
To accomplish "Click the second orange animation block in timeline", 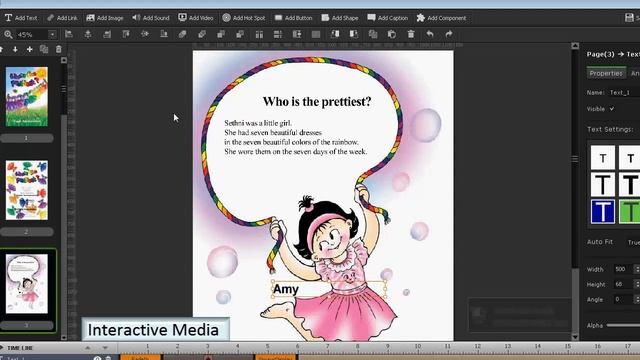I will (276, 358).
